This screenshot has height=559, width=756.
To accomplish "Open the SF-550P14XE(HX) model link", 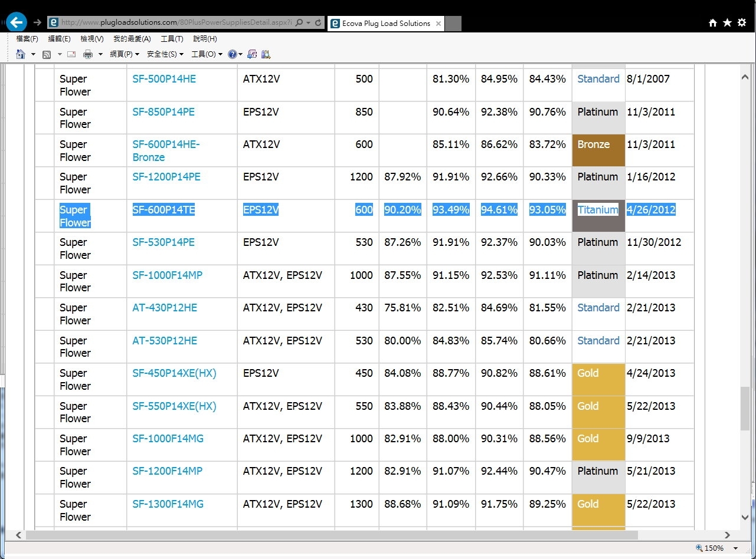I will [174, 406].
